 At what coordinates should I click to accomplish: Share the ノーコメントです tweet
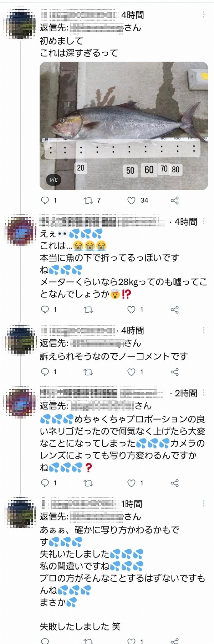tap(175, 372)
